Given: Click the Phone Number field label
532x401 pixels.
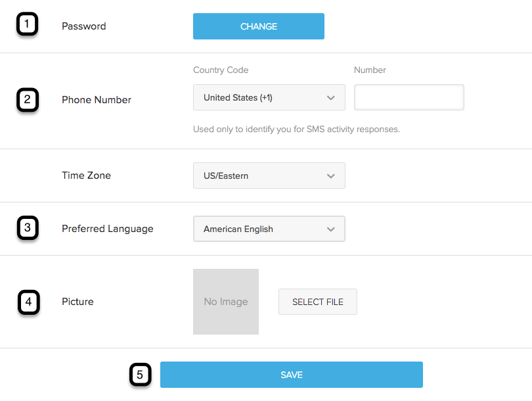Looking at the screenshot, I should pos(97,100).
